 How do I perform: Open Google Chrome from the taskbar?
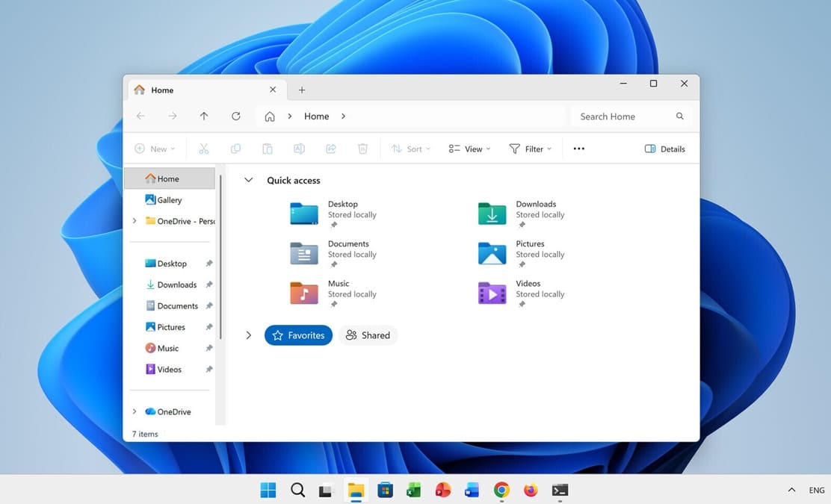tap(501, 490)
